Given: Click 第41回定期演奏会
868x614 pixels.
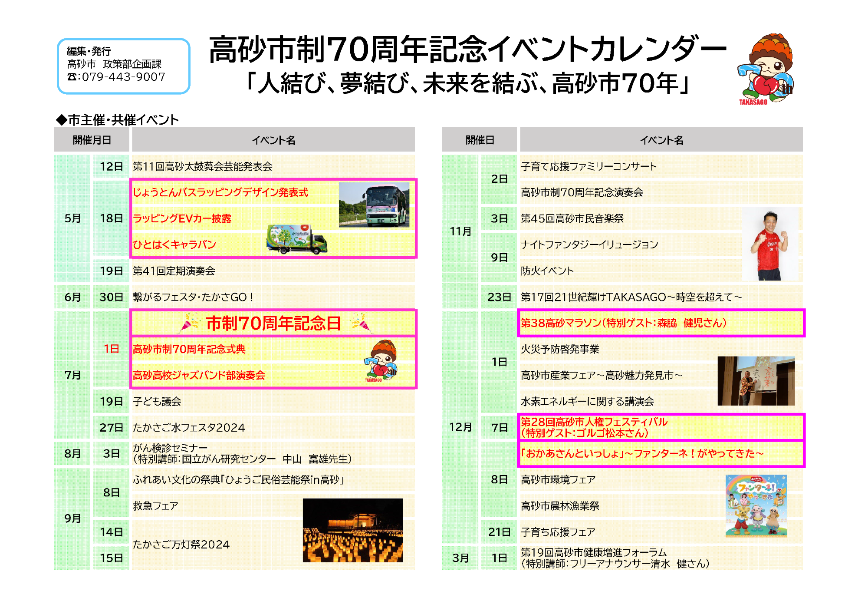Looking at the screenshot, I should click(x=174, y=271).
